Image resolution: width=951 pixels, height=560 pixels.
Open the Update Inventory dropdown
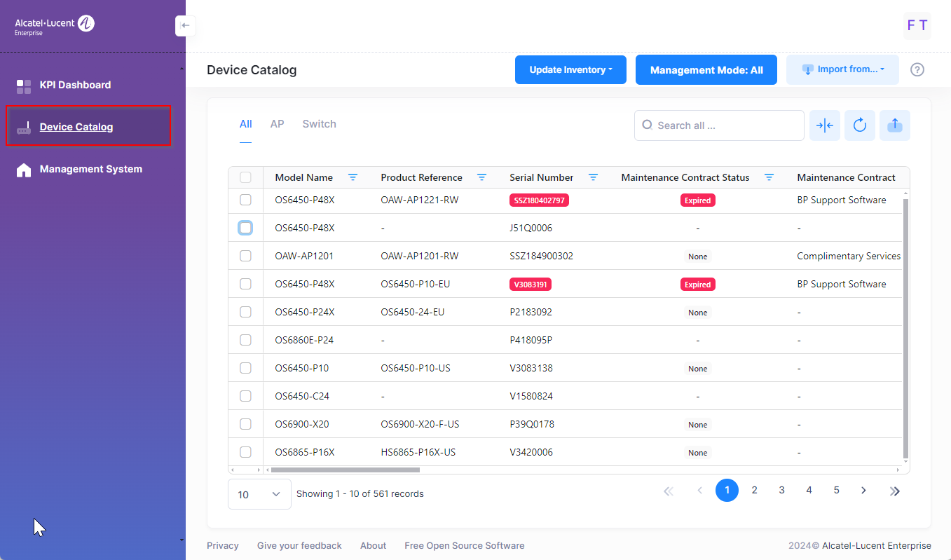point(570,69)
